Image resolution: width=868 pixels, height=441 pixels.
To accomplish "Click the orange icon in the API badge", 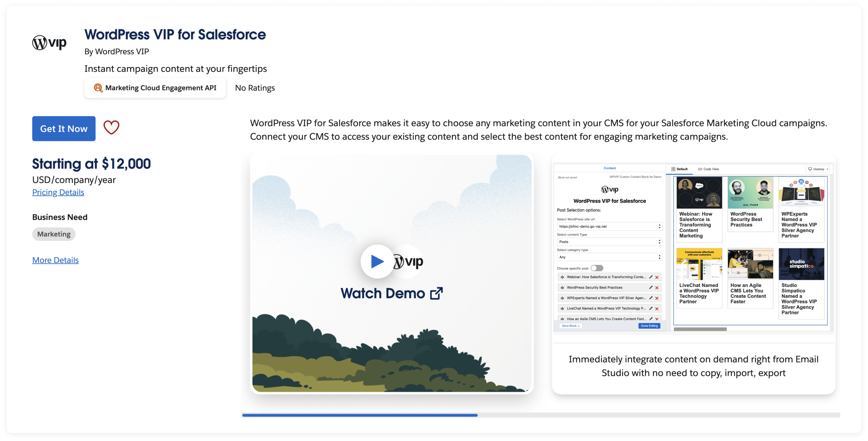I will click(x=98, y=88).
